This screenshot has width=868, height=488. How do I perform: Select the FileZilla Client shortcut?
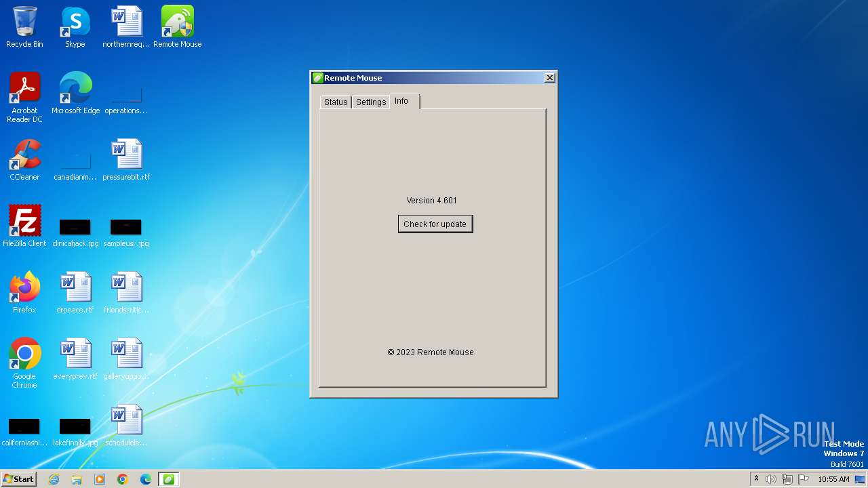pyautogui.click(x=24, y=226)
